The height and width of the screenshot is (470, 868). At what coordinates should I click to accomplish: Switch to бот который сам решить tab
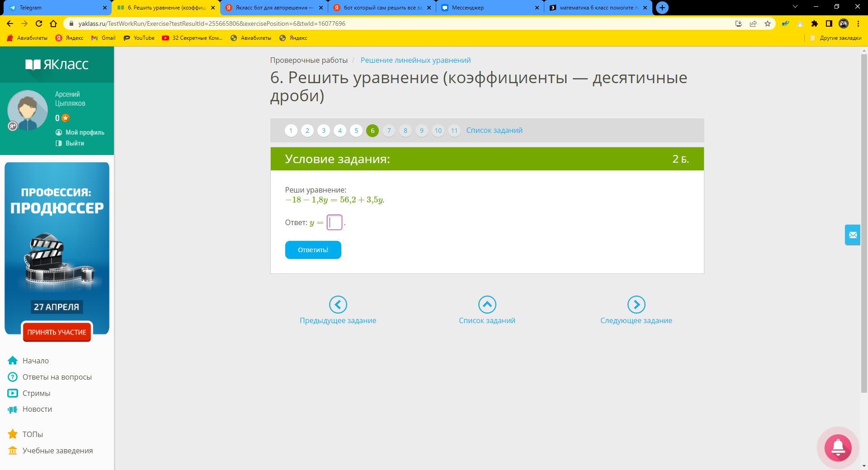click(382, 8)
